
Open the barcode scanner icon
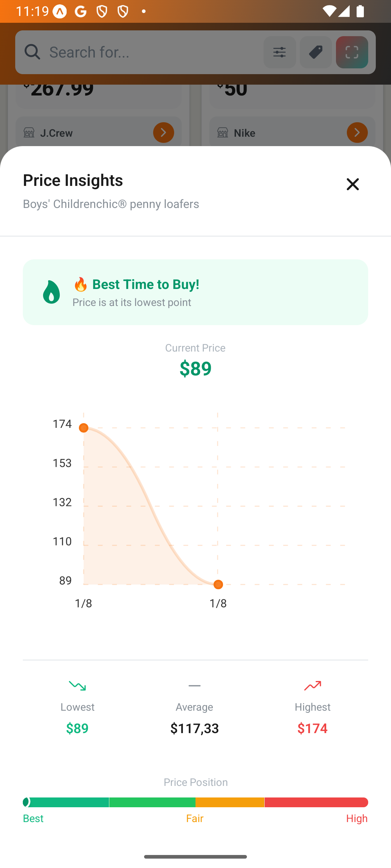tap(352, 52)
